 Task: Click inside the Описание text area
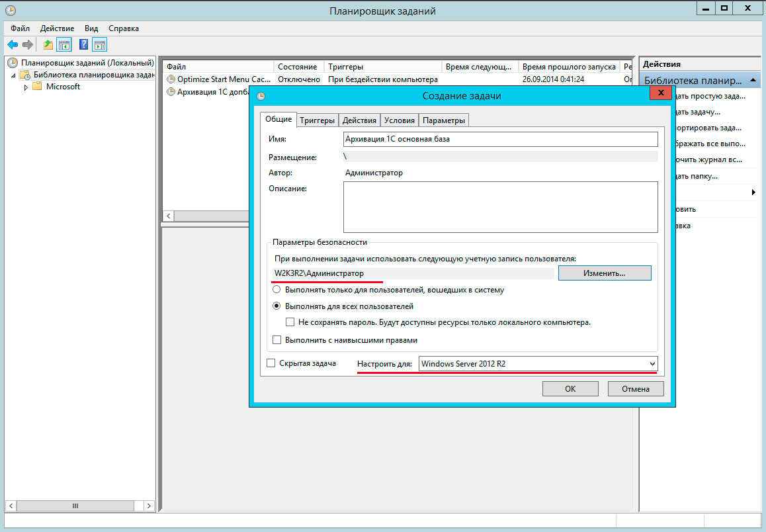pyautogui.click(x=500, y=206)
